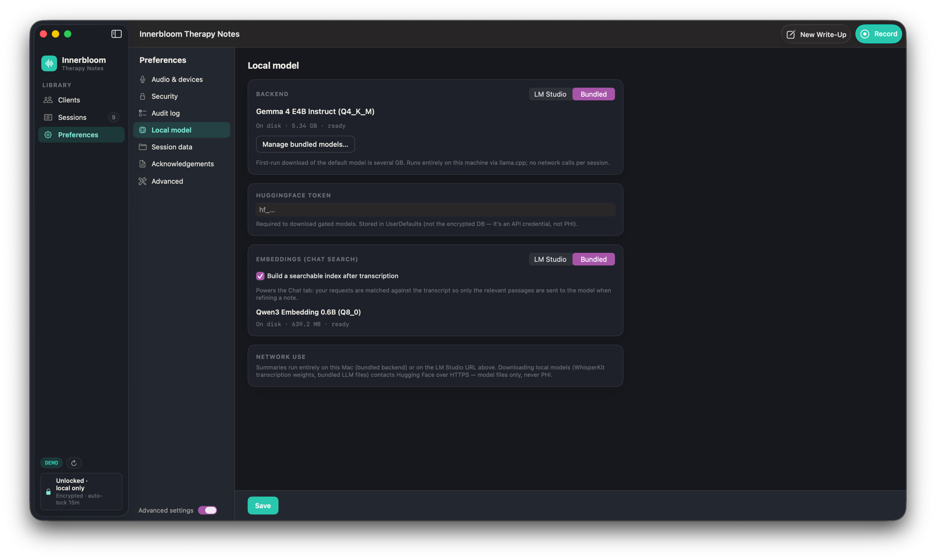Click the Audit log checklist icon
The height and width of the screenshot is (560, 936).
(x=143, y=113)
